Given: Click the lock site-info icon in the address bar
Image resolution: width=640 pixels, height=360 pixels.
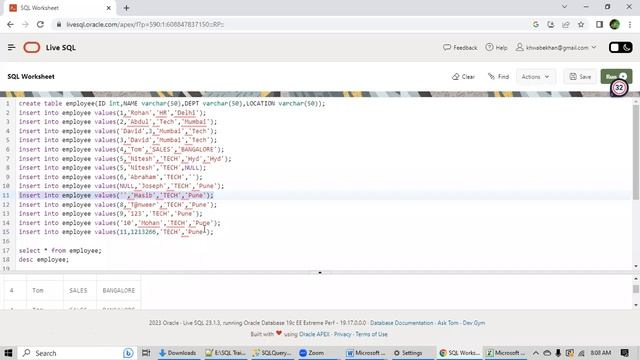Looking at the screenshot, I should pyautogui.click(x=59, y=24).
